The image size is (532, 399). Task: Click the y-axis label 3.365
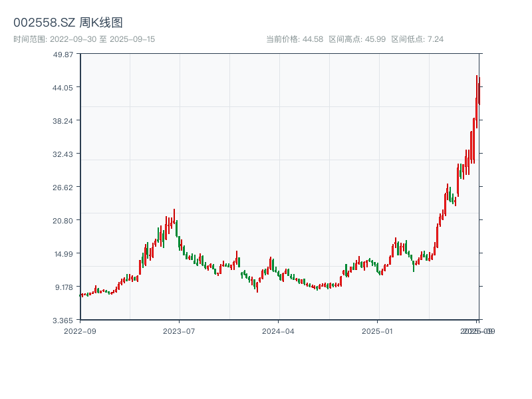(63, 321)
